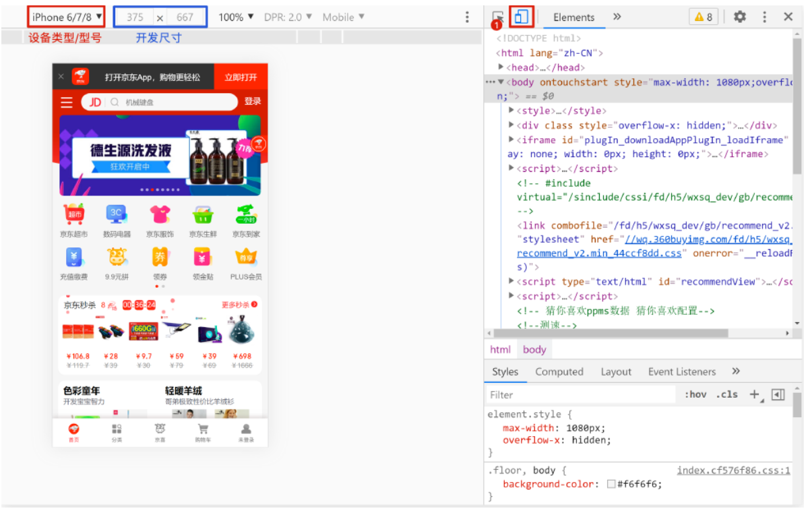Click the 立即打开 button in banner

241,77
